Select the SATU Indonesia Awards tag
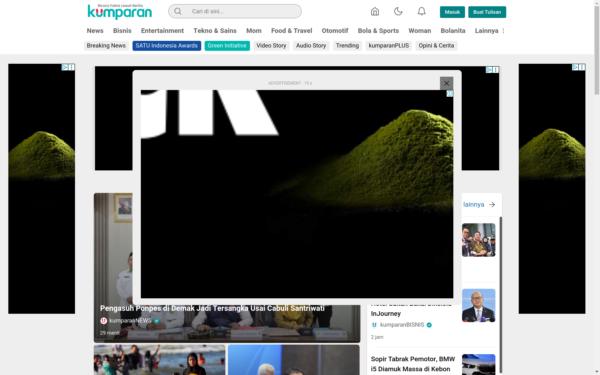 tap(166, 46)
